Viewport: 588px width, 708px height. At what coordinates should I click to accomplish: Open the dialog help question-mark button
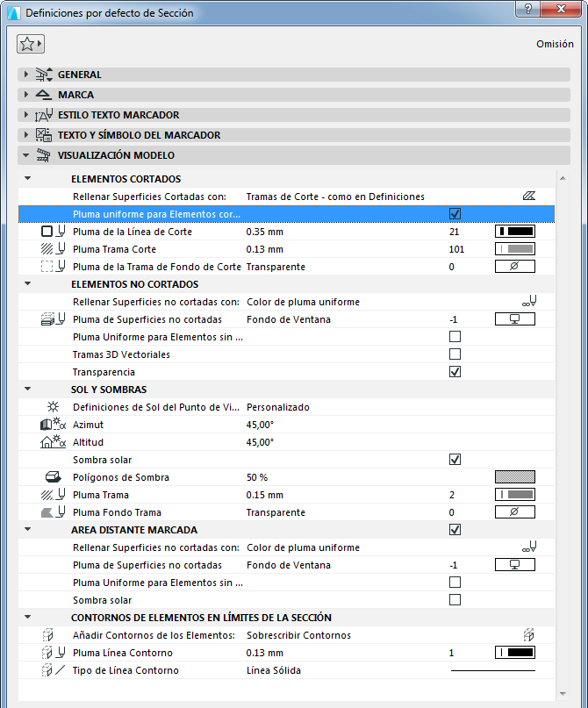529,9
